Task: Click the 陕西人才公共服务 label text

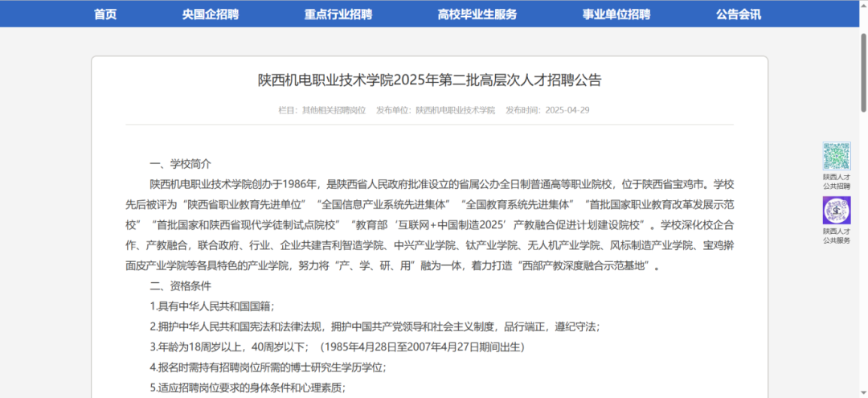Action: click(x=836, y=236)
